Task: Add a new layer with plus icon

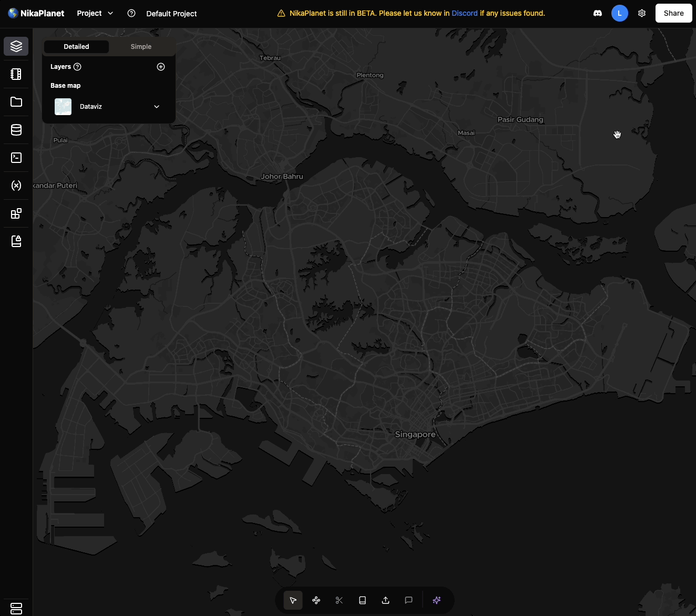Action: 161,67
